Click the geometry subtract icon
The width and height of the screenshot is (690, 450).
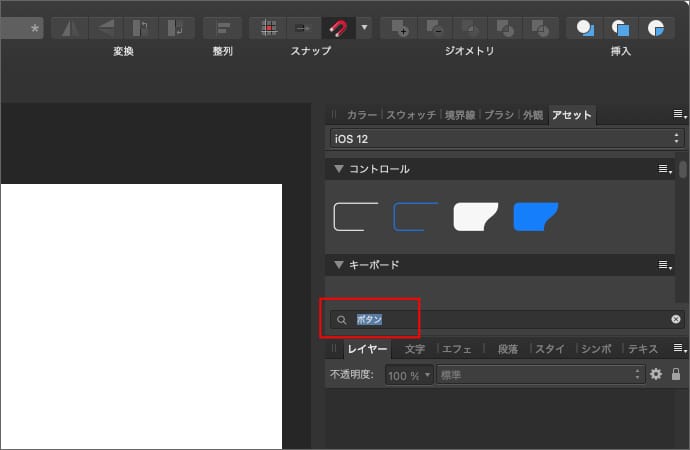(435, 27)
